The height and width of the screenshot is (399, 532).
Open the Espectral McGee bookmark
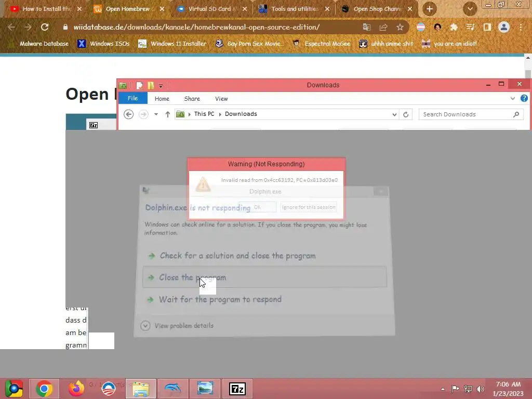tap(321, 44)
